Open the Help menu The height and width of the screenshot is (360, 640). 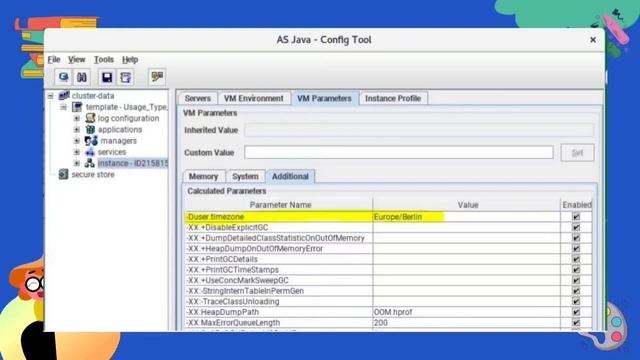[130, 60]
